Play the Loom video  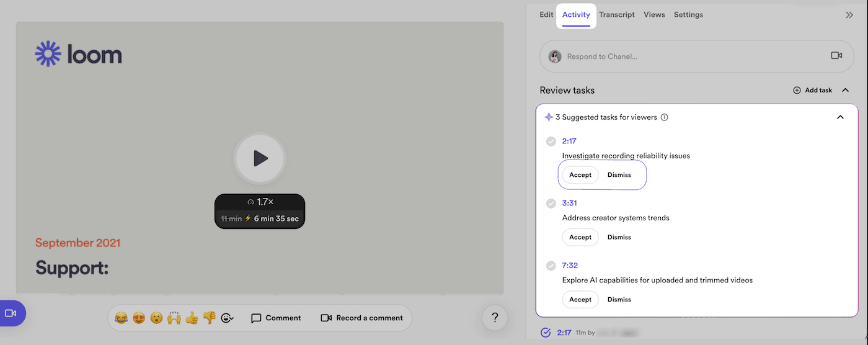click(260, 159)
